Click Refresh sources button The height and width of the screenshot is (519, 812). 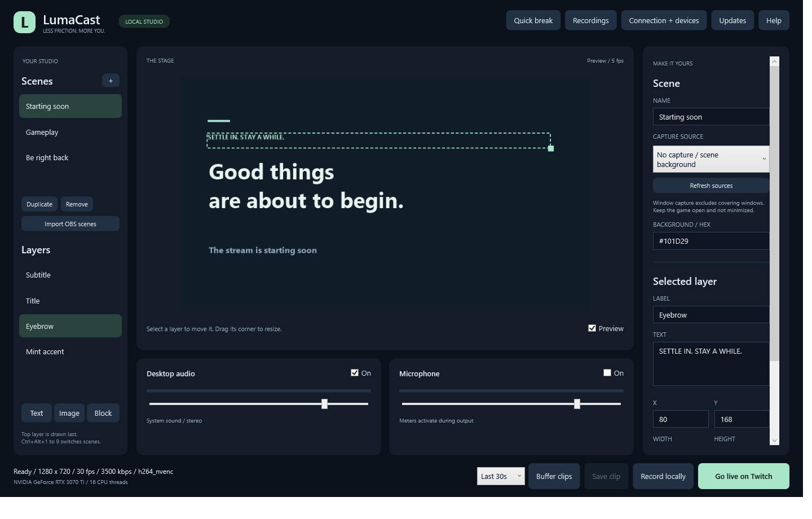(x=711, y=186)
